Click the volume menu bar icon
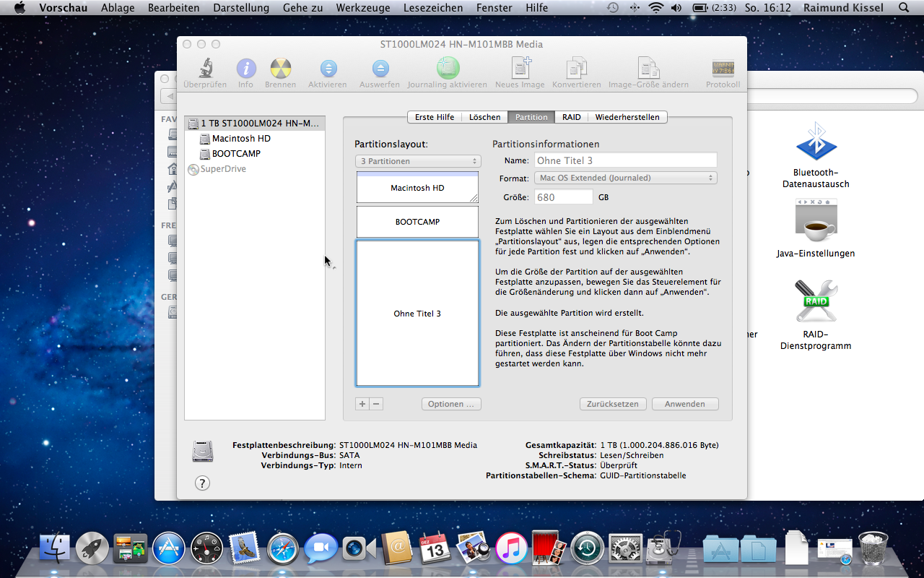The width and height of the screenshot is (924, 578). (x=676, y=8)
